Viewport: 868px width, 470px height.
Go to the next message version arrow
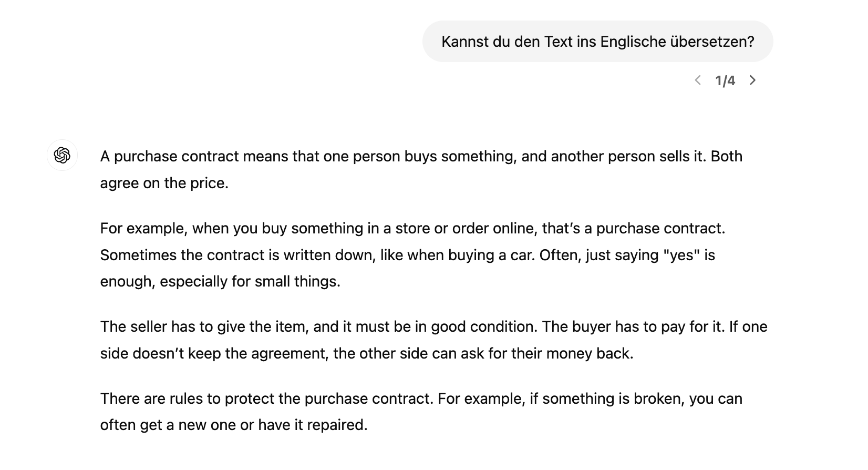[x=752, y=80]
